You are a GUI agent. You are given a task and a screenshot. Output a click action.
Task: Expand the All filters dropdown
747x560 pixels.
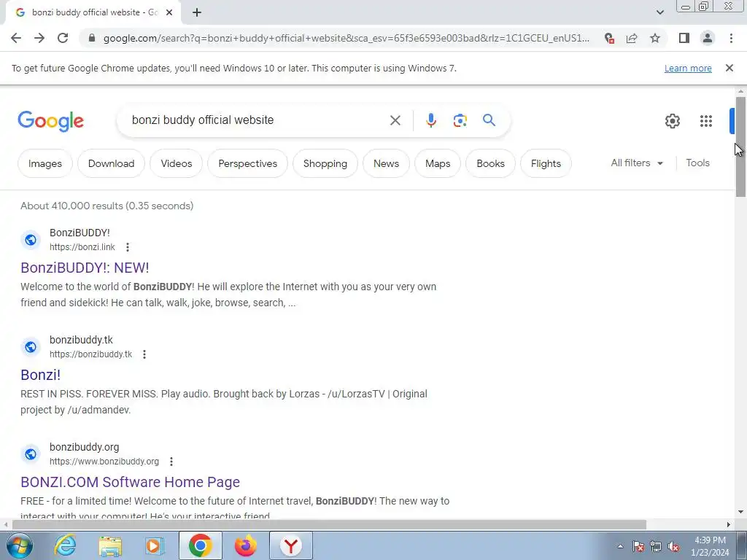tap(637, 163)
